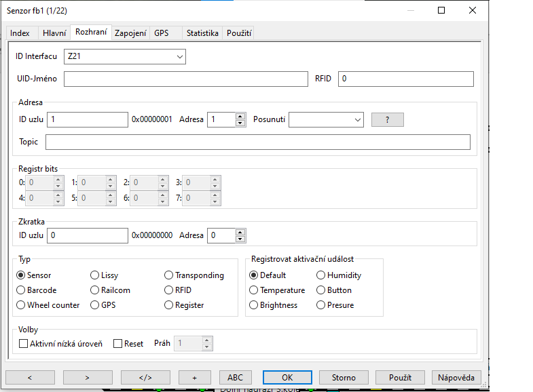Choose the Humidity activation event
The height and width of the screenshot is (392, 533).
pos(320,275)
